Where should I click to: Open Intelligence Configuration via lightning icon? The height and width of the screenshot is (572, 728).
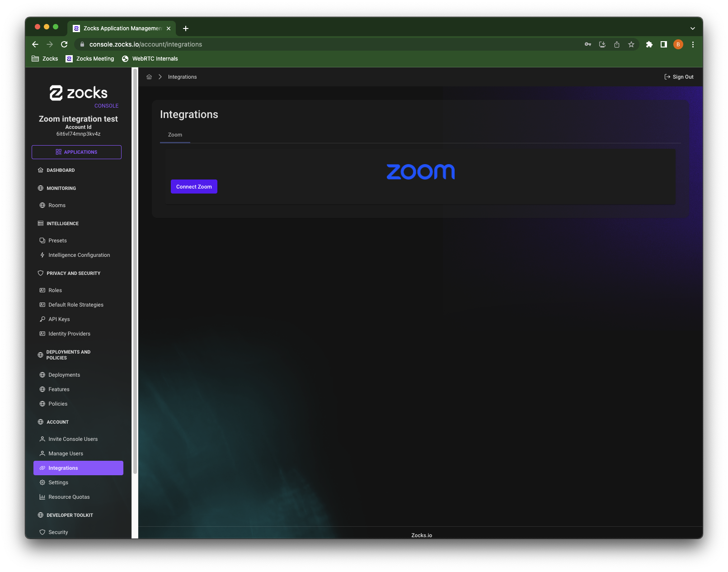point(42,255)
